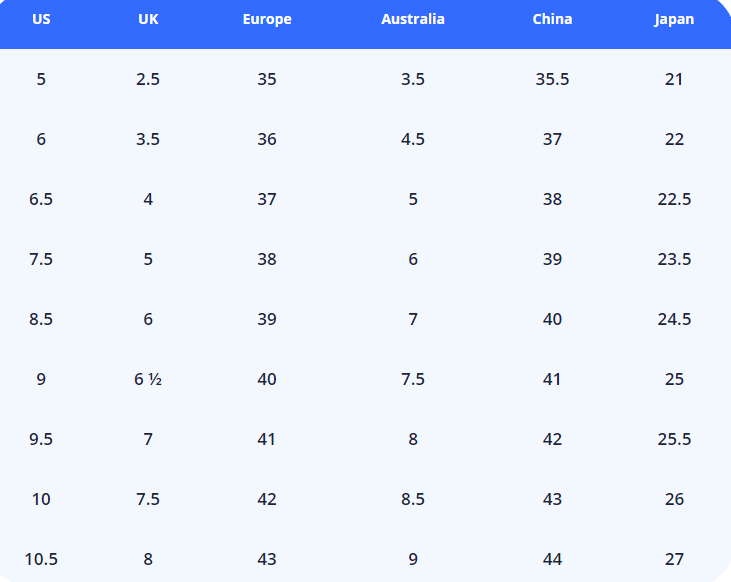Click the US 8.5 cell
The height and width of the screenshot is (582, 731).
(41, 319)
